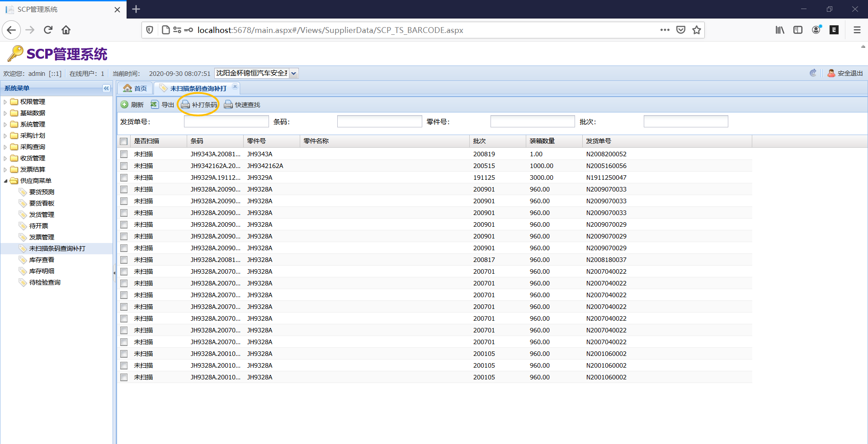
Task: Open 库存查看 in the sidebar menu
Action: [x=42, y=260]
